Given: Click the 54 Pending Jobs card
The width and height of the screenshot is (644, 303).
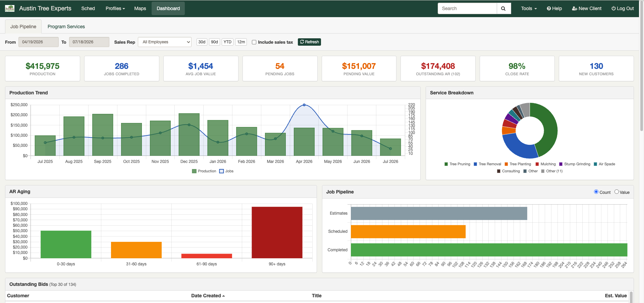Looking at the screenshot, I should (x=280, y=69).
